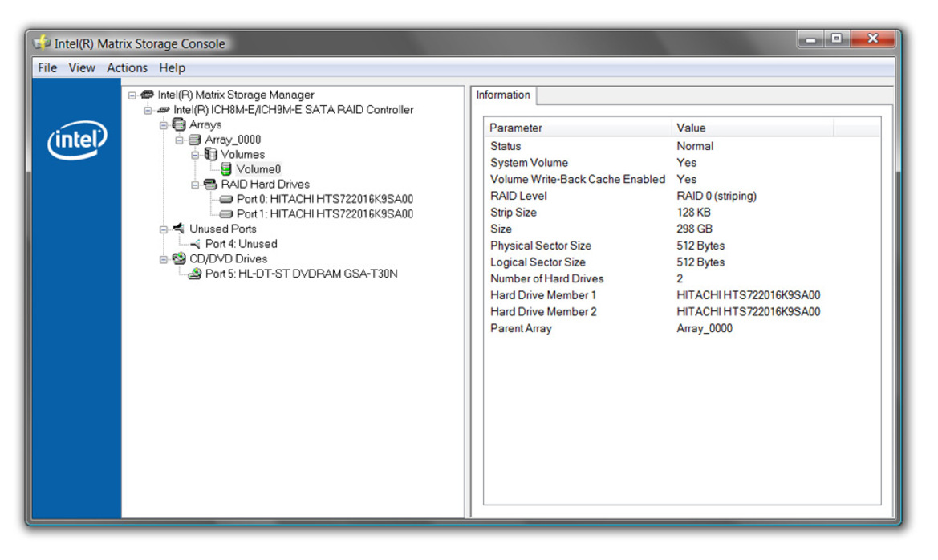938x560 pixels.
Task: Click the green Volume0 icon
Action: click(x=225, y=169)
